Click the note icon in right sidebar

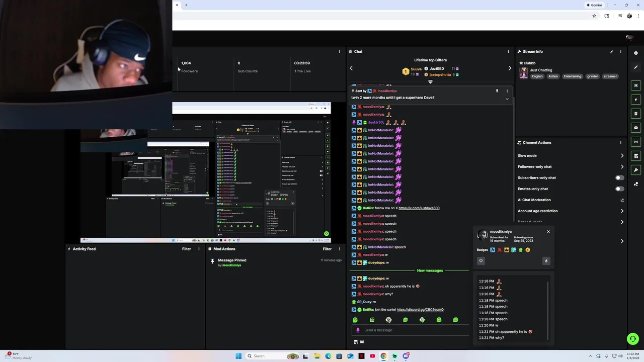point(636,114)
